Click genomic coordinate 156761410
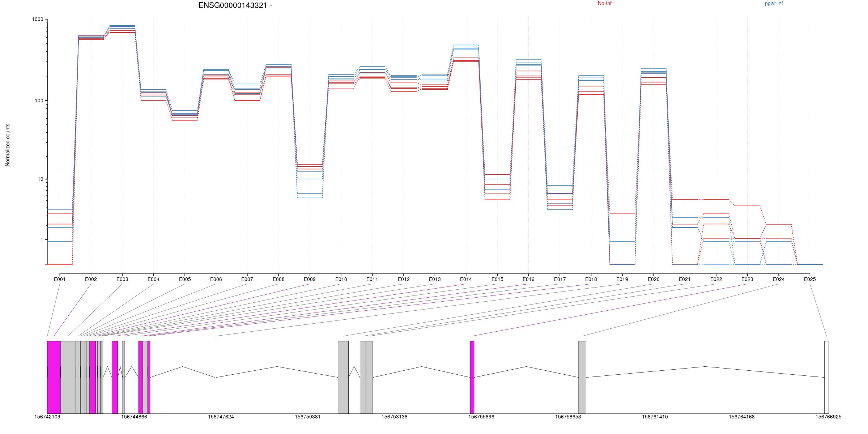Image resolution: width=868 pixels, height=434 pixels. coord(655,417)
